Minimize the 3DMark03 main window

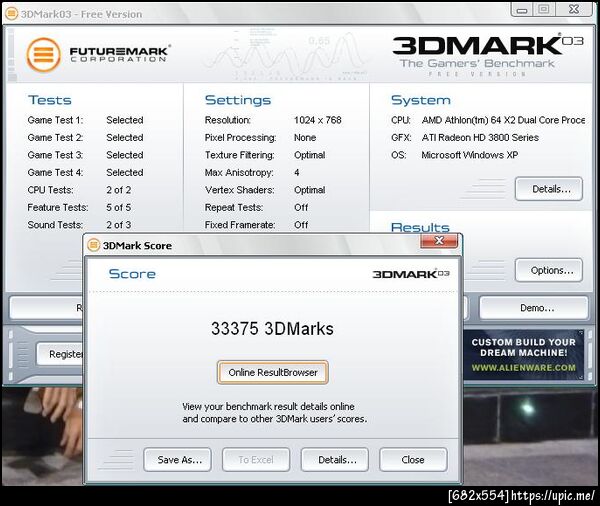click(x=522, y=10)
